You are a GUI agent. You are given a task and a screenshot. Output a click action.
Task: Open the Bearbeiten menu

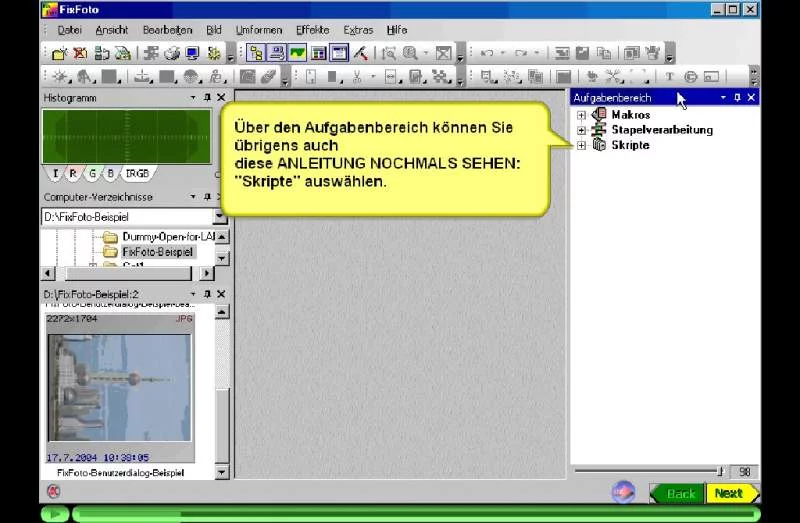(x=167, y=30)
